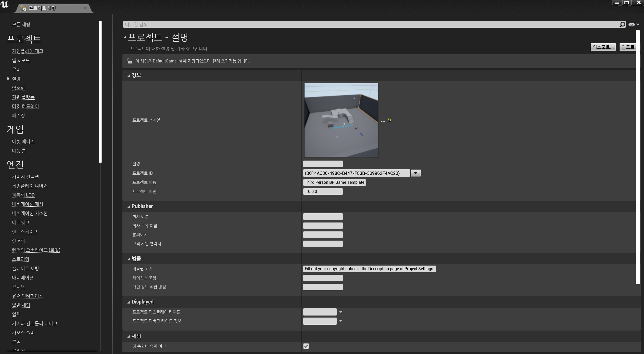
Task: Click the 프로젝트 이름 text field
Action: [334, 182]
